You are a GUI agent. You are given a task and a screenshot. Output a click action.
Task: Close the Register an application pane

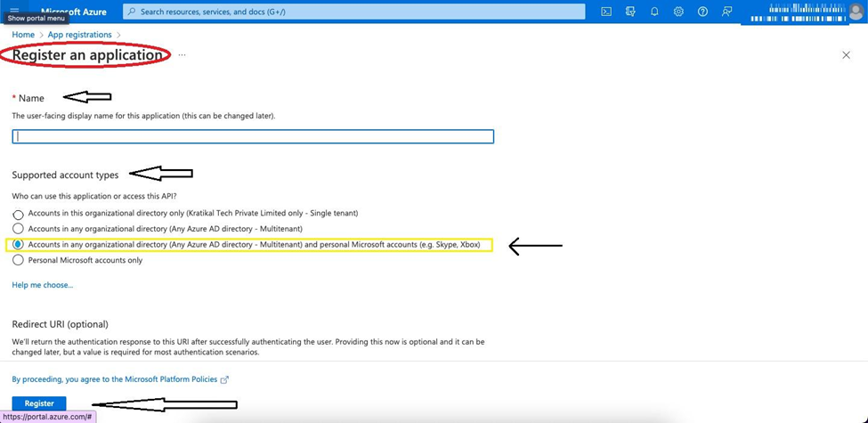846,55
